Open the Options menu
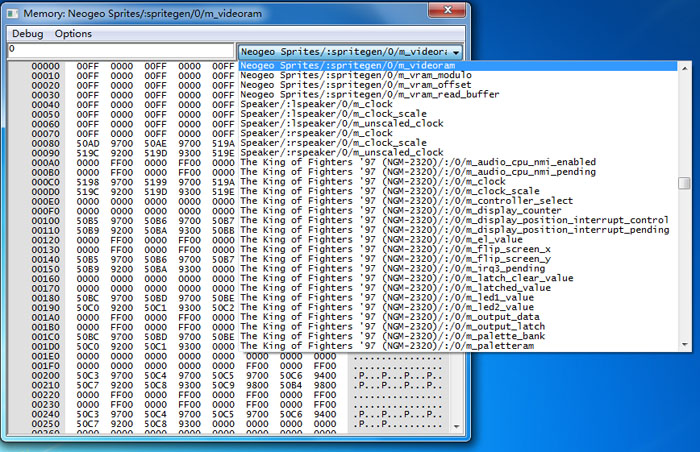This screenshot has height=452, width=700. [73, 34]
